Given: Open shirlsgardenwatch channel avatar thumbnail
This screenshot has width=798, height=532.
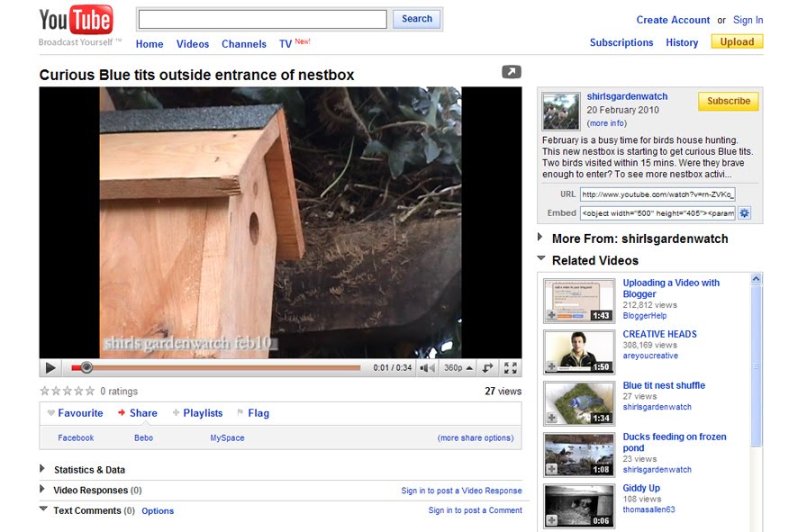Looking at the screenshot, I should pos(561,112).
